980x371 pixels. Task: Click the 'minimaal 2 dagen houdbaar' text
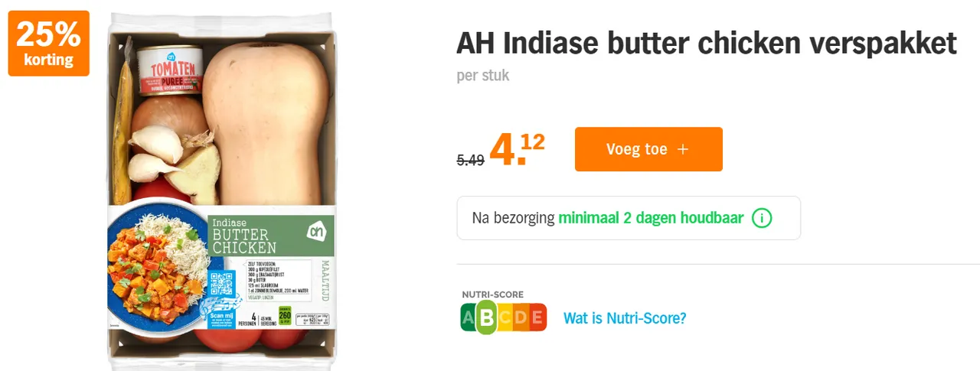pos(651,218)
